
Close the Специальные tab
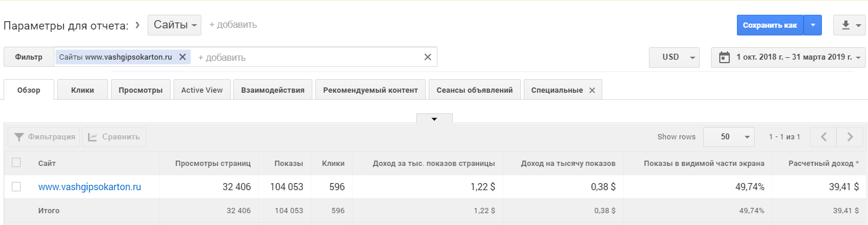pos(592,90)
